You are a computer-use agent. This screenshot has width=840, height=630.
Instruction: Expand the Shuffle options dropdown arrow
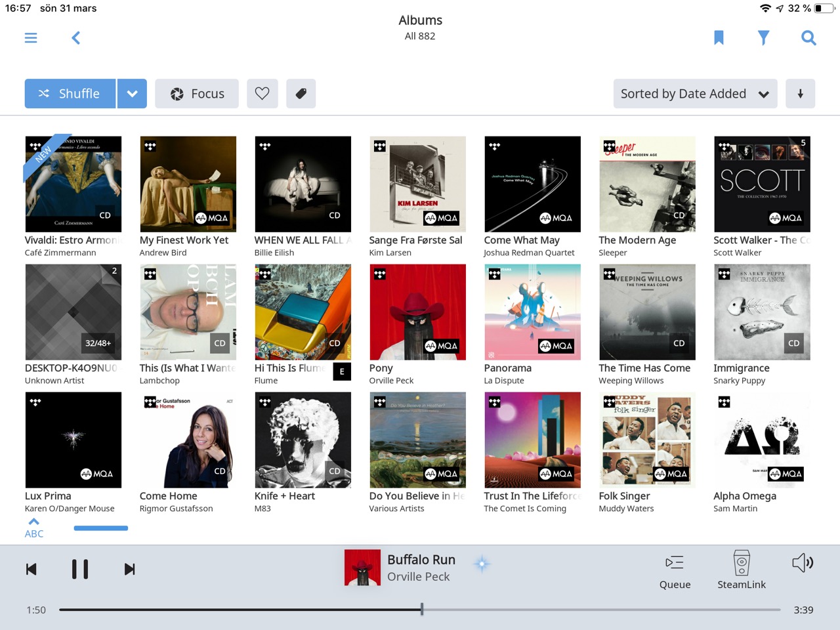coord(132,94)
